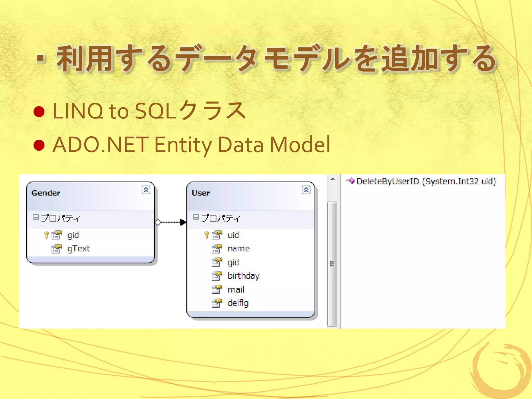Select the gid property in User

click(233, 263)
